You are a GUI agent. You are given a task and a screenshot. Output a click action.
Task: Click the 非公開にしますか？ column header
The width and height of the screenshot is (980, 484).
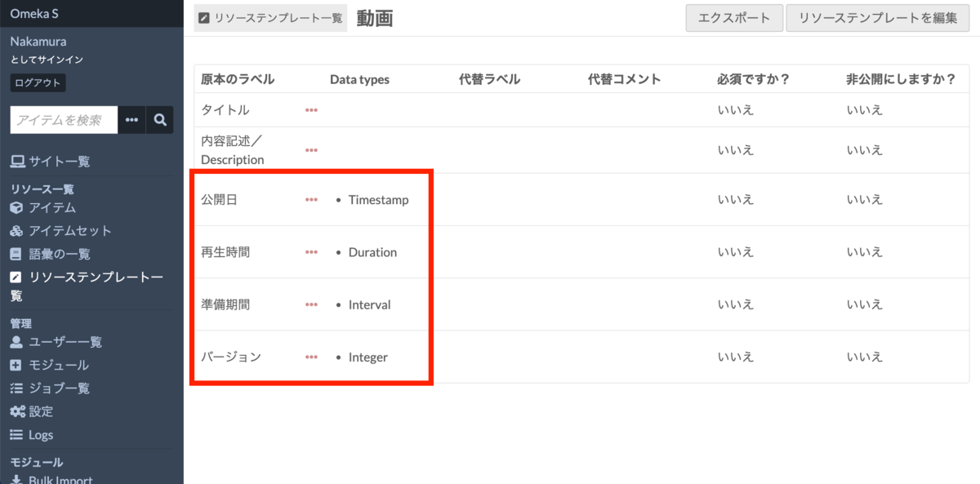pyautogui.click(x=902, y=79)
